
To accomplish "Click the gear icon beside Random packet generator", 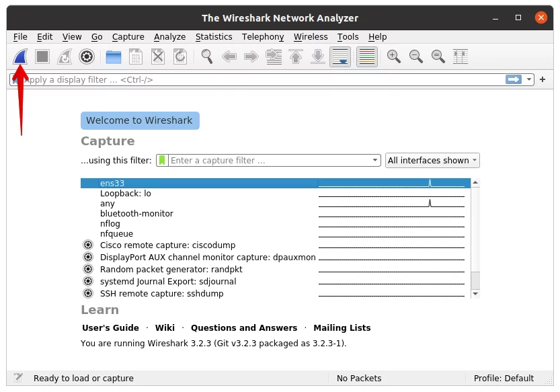I will pyautogui.click(x=88, y=269).
